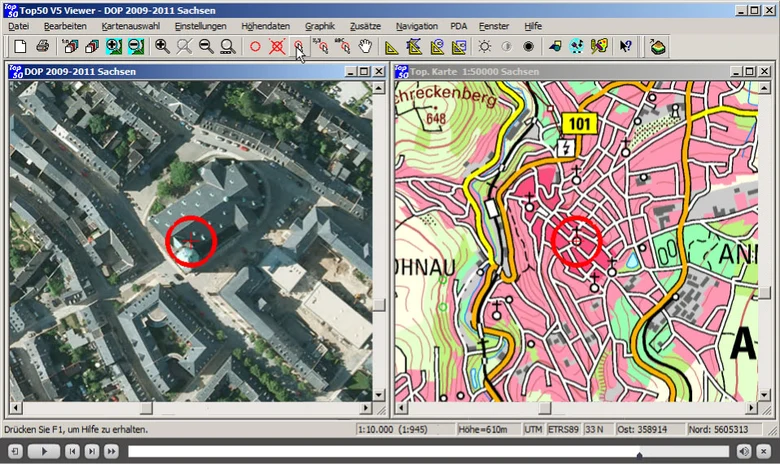Click the new document icon
Image resolution: width=780 pixels, height=464 pixels.
pos(20,47)
